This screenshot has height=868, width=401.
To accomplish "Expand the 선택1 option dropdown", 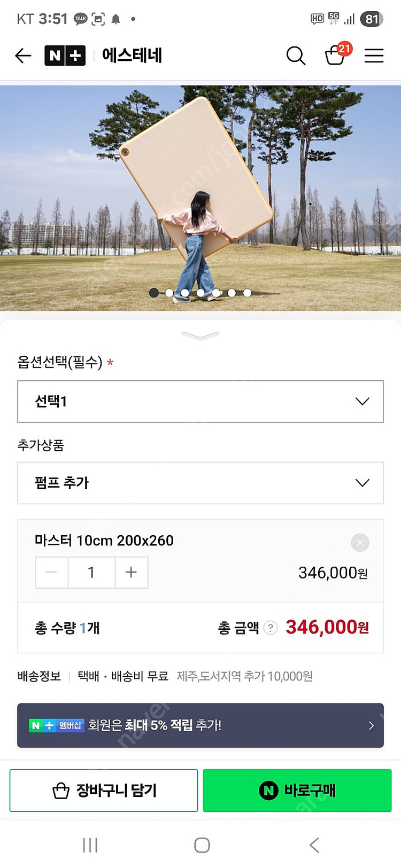I will point(200,402).
